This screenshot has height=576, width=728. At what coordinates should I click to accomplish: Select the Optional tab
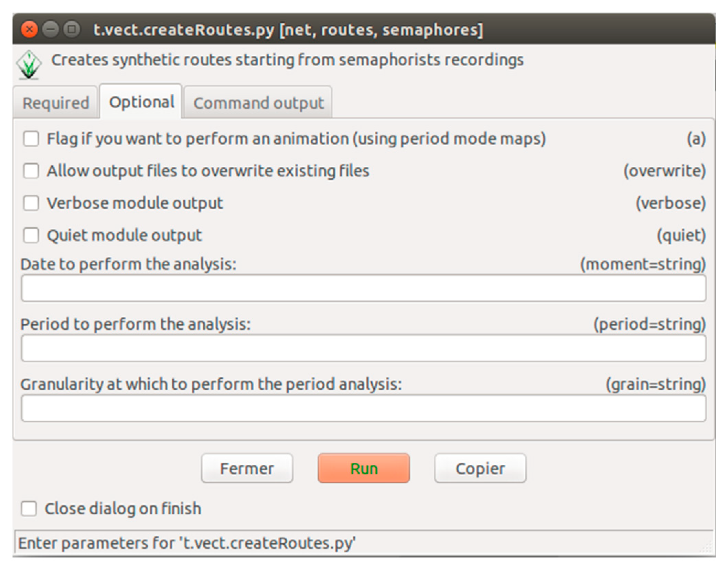(141, 102)
